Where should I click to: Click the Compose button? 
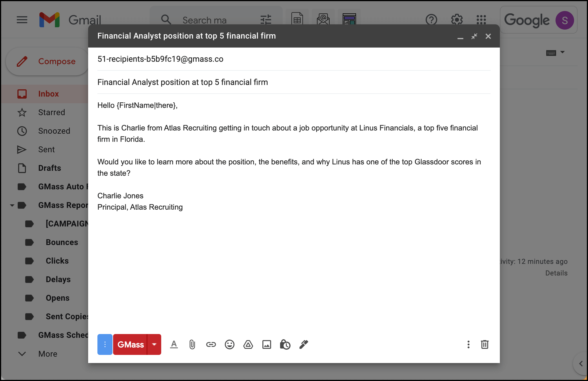(47, 61)
